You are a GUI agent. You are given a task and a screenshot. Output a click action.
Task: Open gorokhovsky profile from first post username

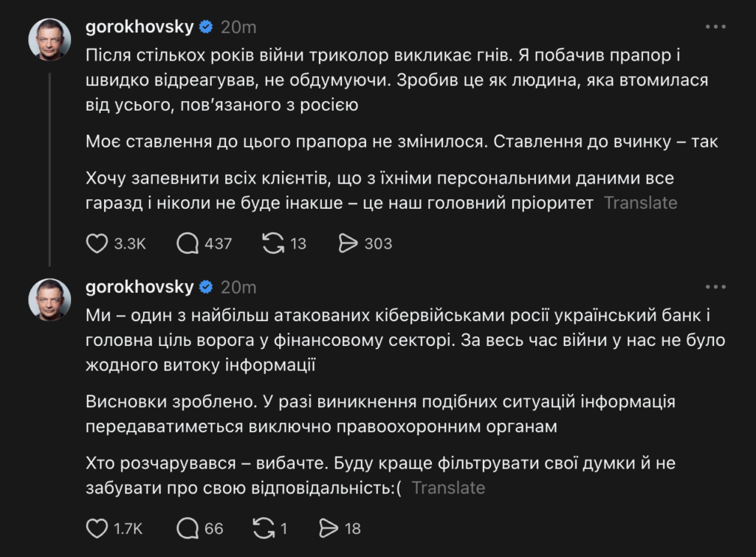click(140, 27)
